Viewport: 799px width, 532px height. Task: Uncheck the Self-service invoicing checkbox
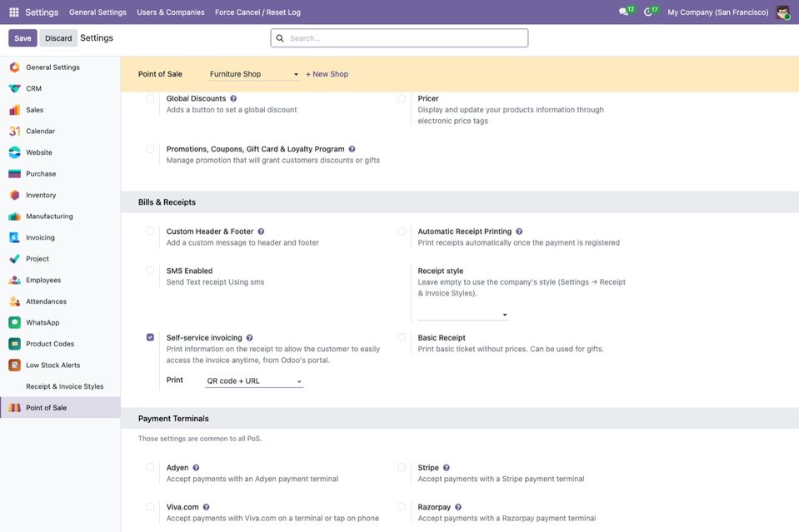coord(150,337)
